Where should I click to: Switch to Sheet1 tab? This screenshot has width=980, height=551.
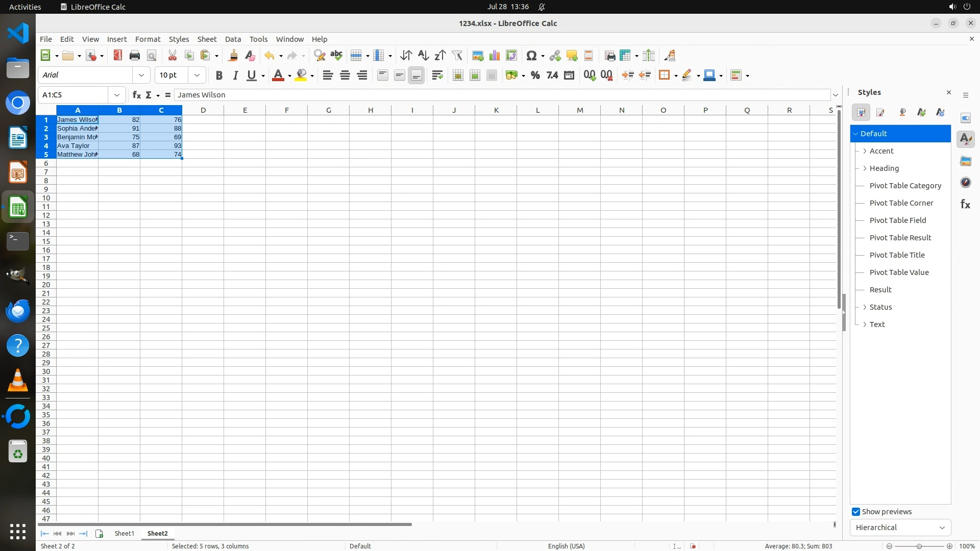(124, 533)
